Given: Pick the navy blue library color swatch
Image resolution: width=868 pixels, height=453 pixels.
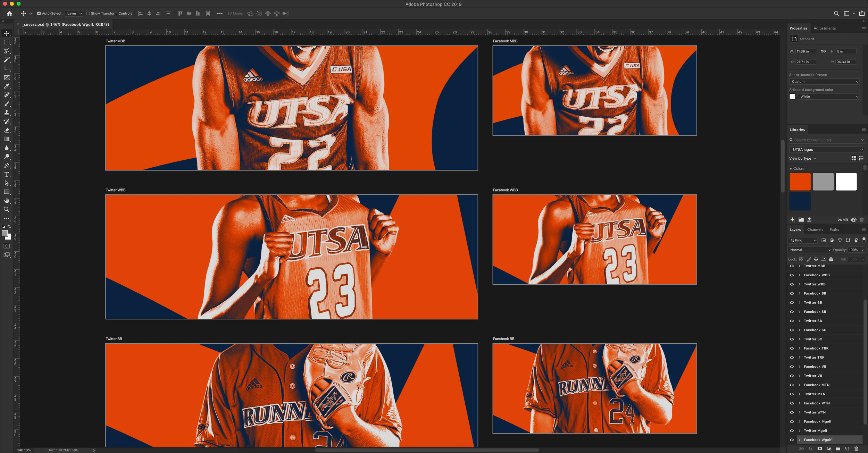Looking at the screenshot, I should point(800,202).
